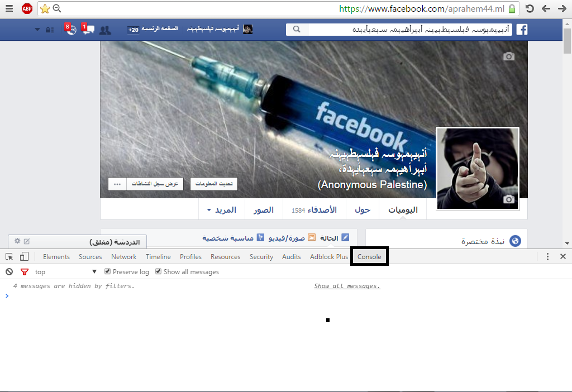Toggle DevTools device mode icon

coord(24,257)
